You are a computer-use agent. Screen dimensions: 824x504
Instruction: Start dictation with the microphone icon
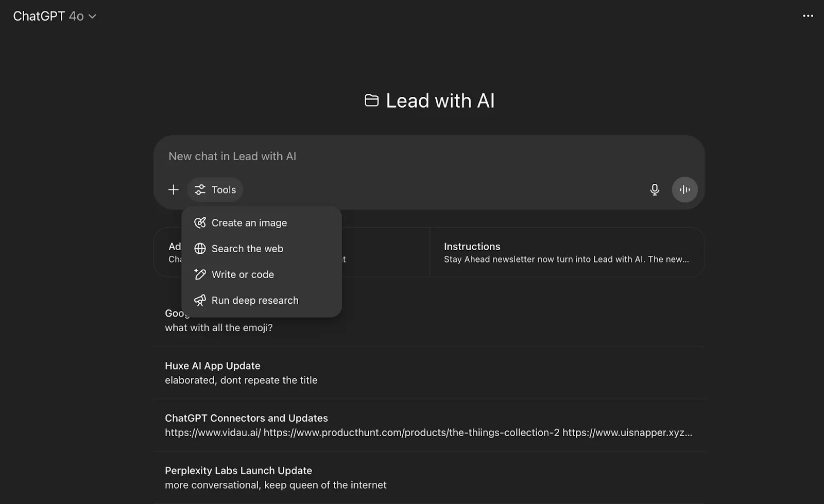pyautogui.click(x=655, y=190)
